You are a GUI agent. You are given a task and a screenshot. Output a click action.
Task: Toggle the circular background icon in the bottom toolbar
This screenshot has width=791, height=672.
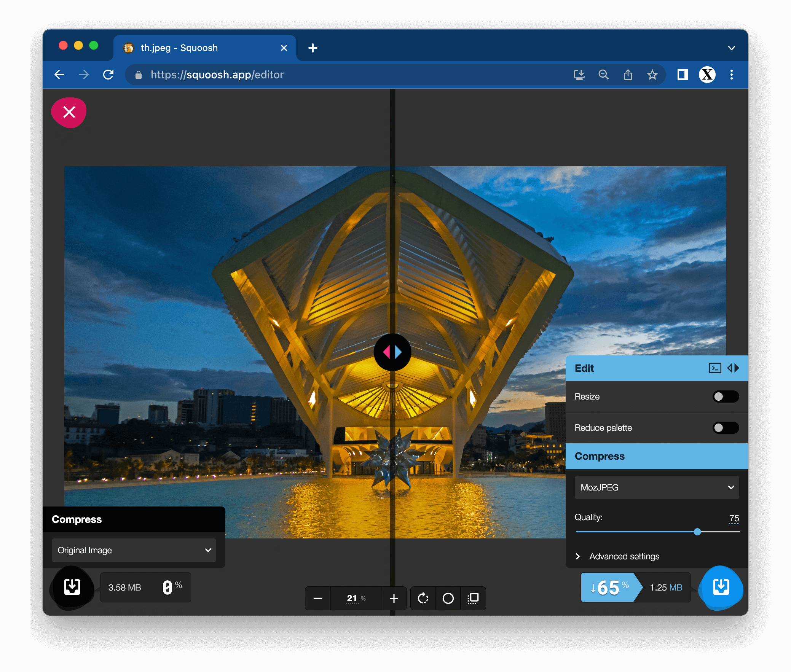[x=448, y=599]
